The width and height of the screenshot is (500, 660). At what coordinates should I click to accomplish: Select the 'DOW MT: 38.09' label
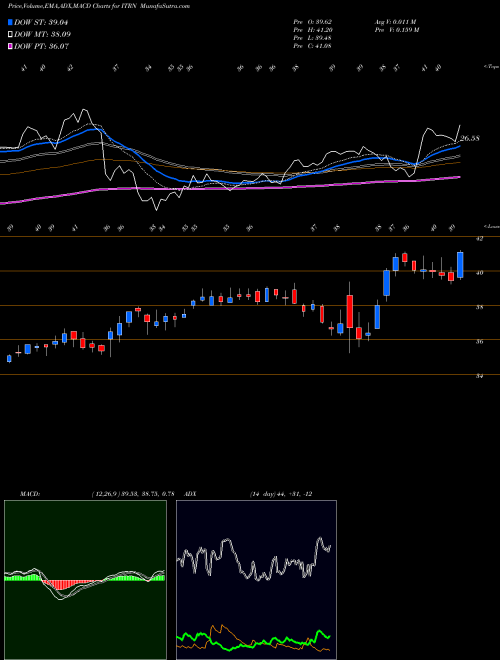[42, 35]
